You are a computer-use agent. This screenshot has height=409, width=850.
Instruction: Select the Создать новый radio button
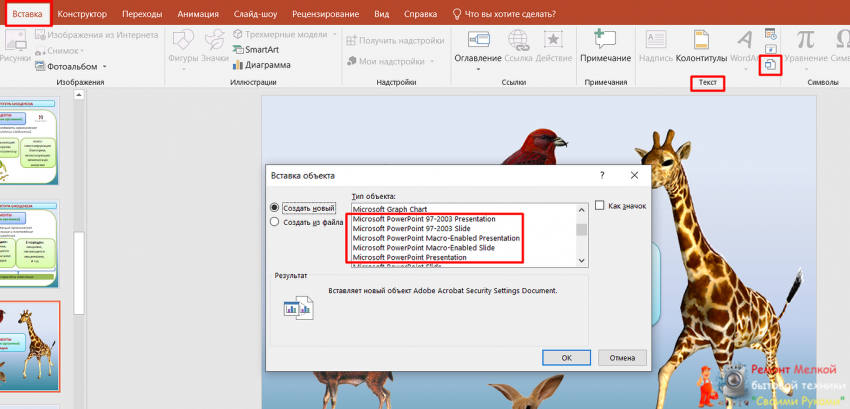(x=275, y=208)
